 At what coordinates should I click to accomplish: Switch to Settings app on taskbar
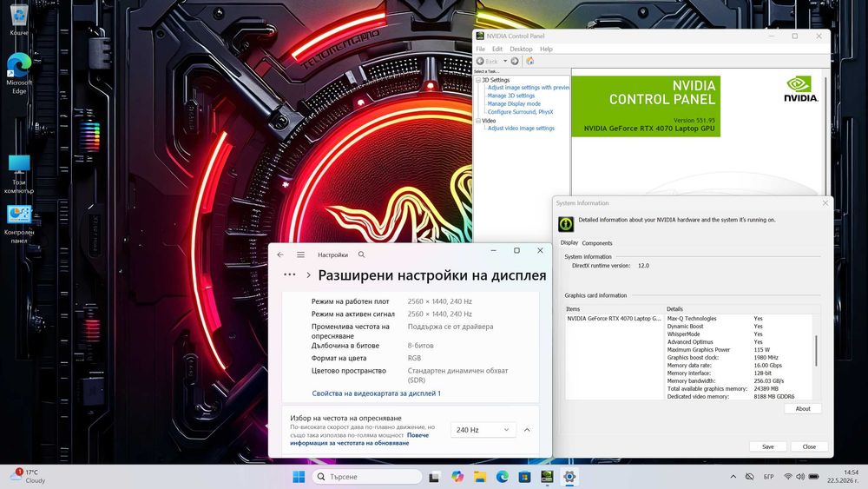(569, 477)
